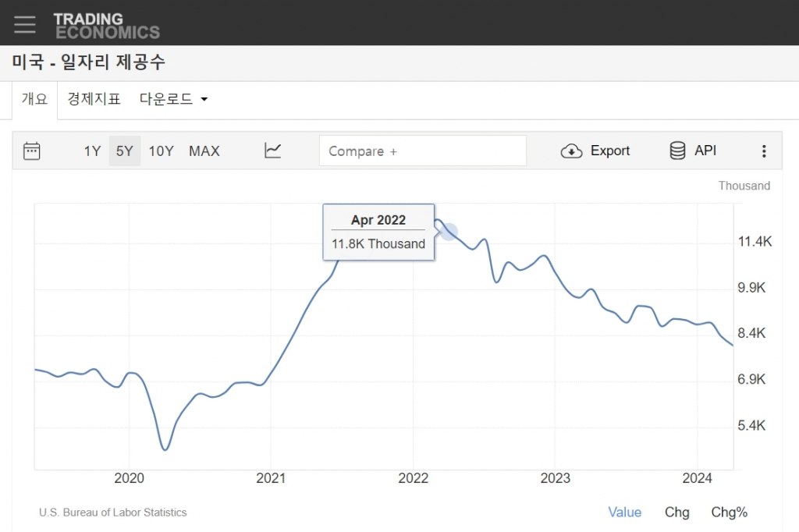Select the 1Y time range
The width and height of the screenshot is (799, 532).
point(92,151)
